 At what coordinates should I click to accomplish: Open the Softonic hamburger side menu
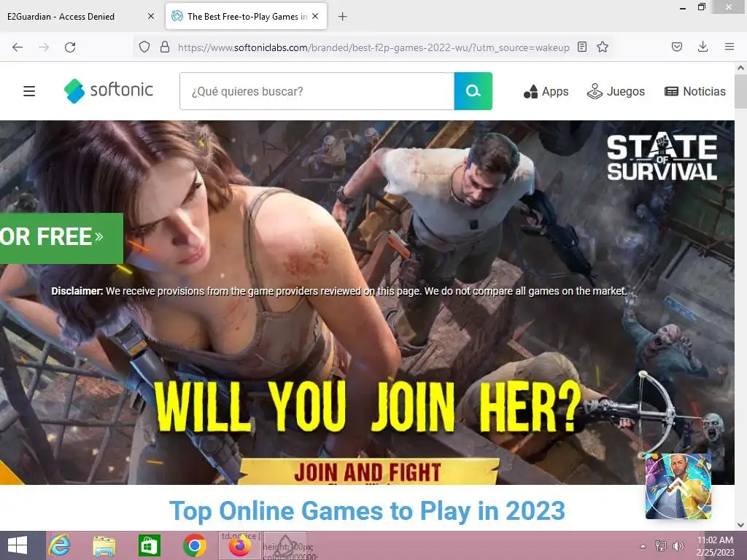[29, 91]
